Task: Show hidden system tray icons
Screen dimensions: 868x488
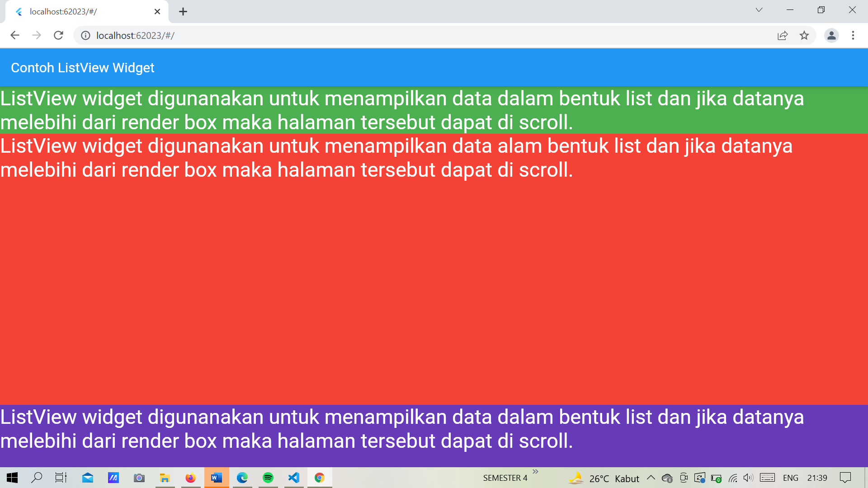Action: click(651, 478)
